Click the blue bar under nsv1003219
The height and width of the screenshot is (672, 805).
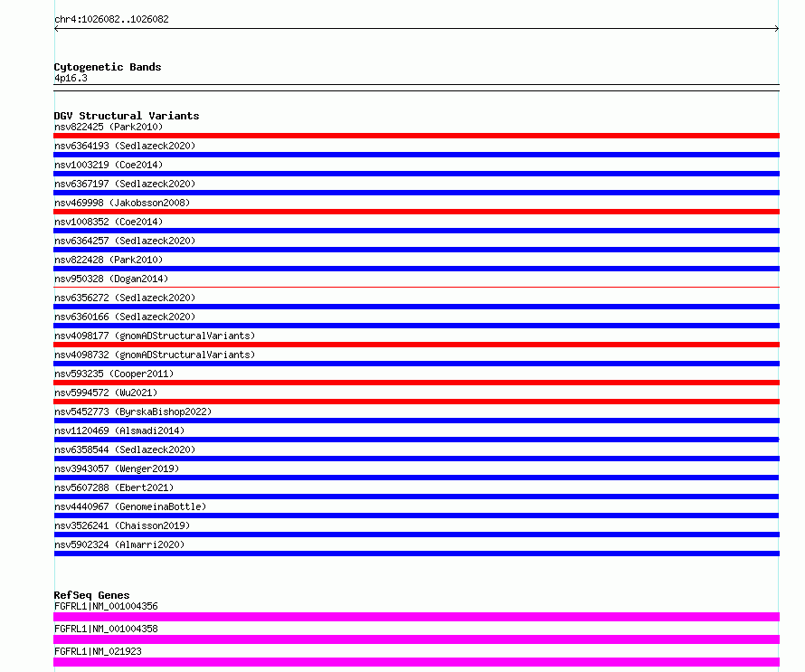click(x=416, y=174)
